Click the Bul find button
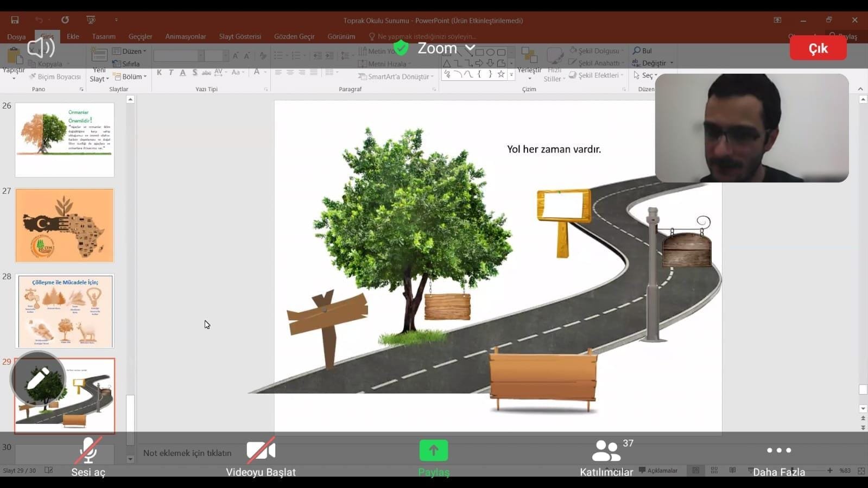Image resolution: width=868 pixels, height=488 pixels. 642,50
